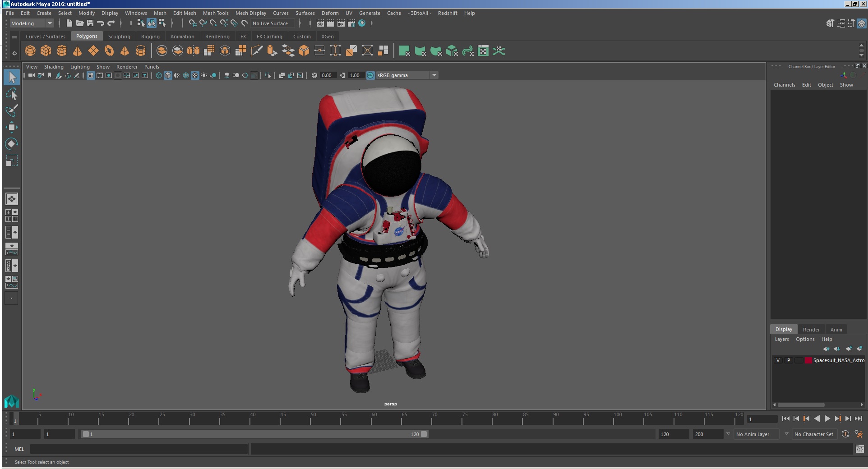Create a polygon torus from the shelf
Screen dimensions: 868x469
(x=109, y=51)
